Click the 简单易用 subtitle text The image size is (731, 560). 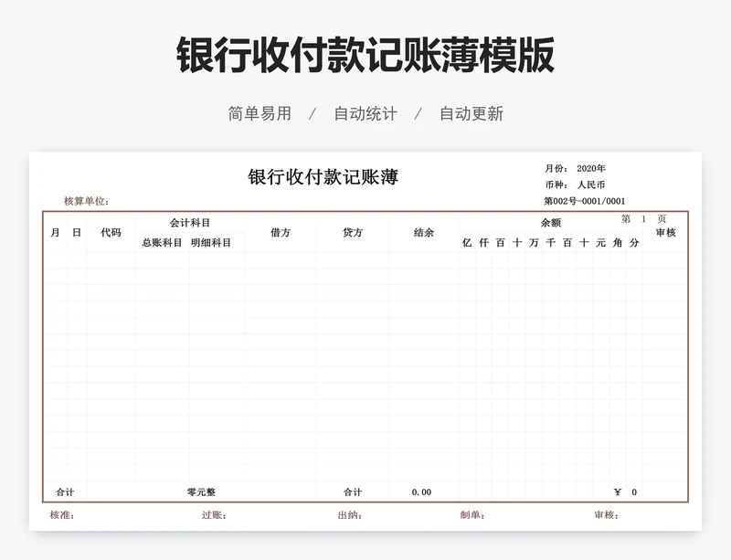260,114
